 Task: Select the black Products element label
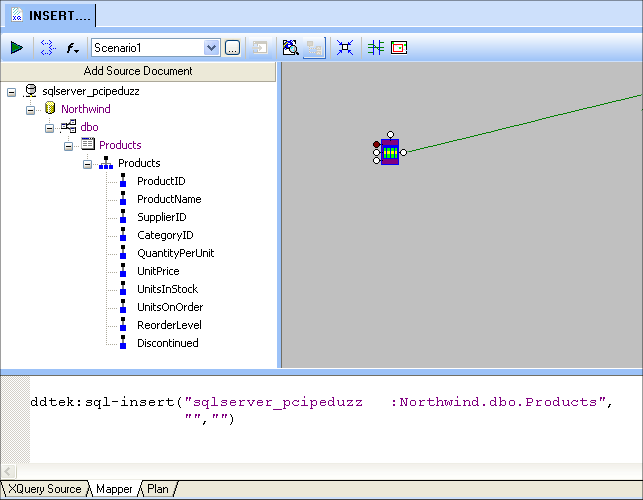click(139, 163)
